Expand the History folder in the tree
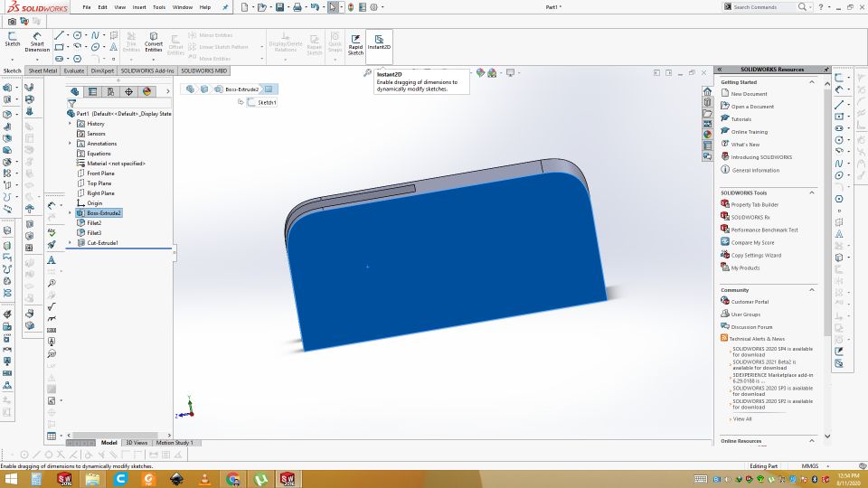868x488 pixels. coord(71,124)
